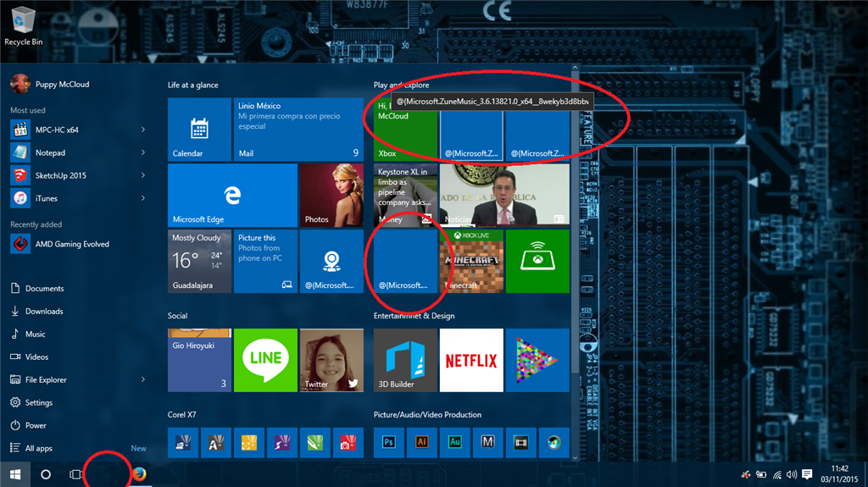Expand the SketchUp 2015 jump list arrow
The height and width of the screenshot is (487, 868).
pyautogui.click(x=143, y=175)
